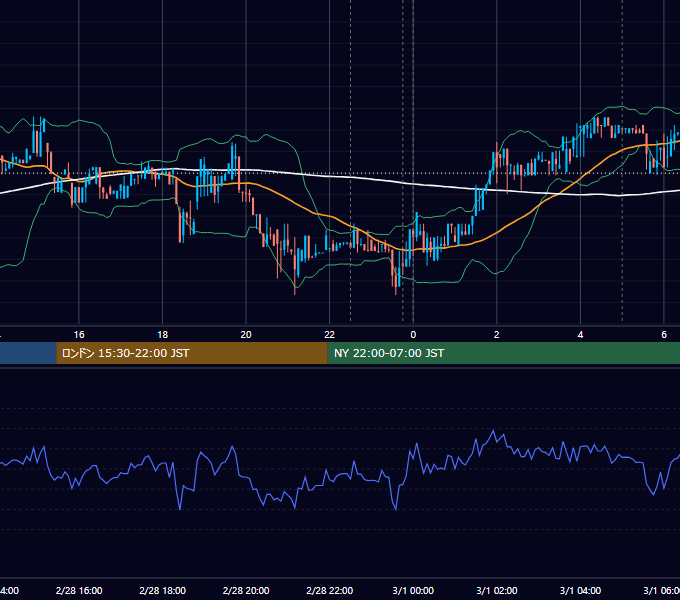The image size is (680, 600).
Task: Click the hour label 0 on time axis
Action: (x=413, y=335)
